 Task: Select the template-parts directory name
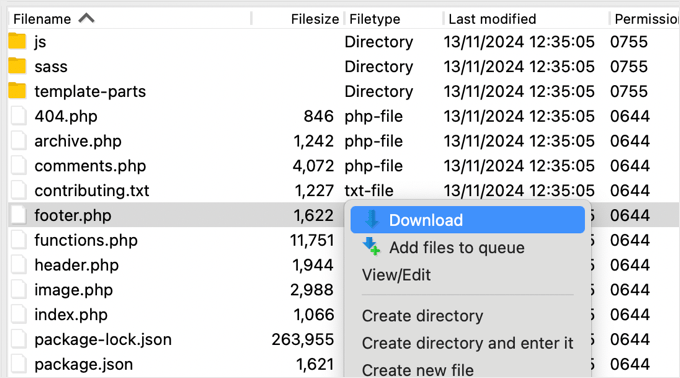click(x=90, y=91)
